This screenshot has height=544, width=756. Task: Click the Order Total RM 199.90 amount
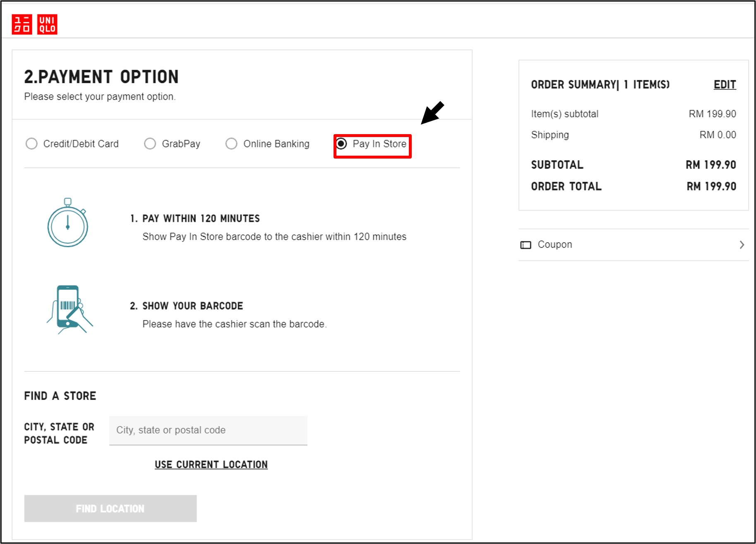[711, 187]
